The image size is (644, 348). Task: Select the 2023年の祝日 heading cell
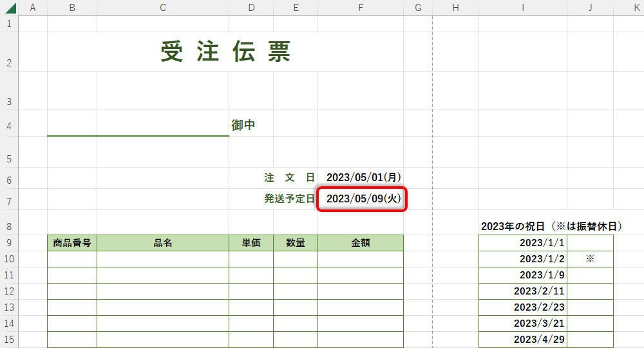522,226
